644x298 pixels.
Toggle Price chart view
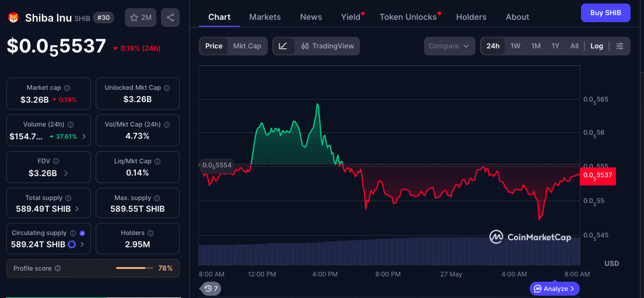(213, 46)
